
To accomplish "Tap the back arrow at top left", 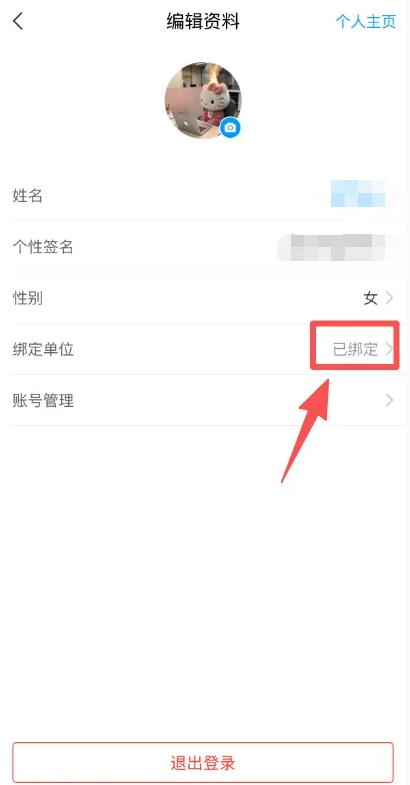I will [18, 22].
